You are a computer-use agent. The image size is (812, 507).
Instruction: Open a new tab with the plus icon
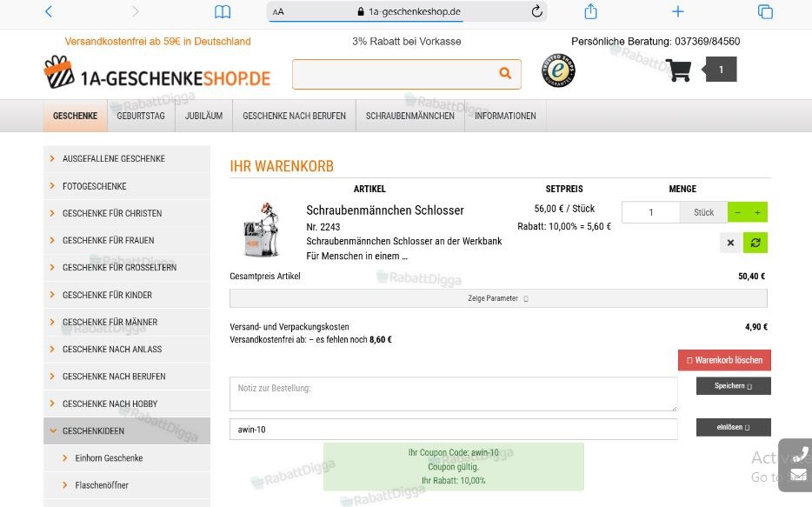(678, 11)
